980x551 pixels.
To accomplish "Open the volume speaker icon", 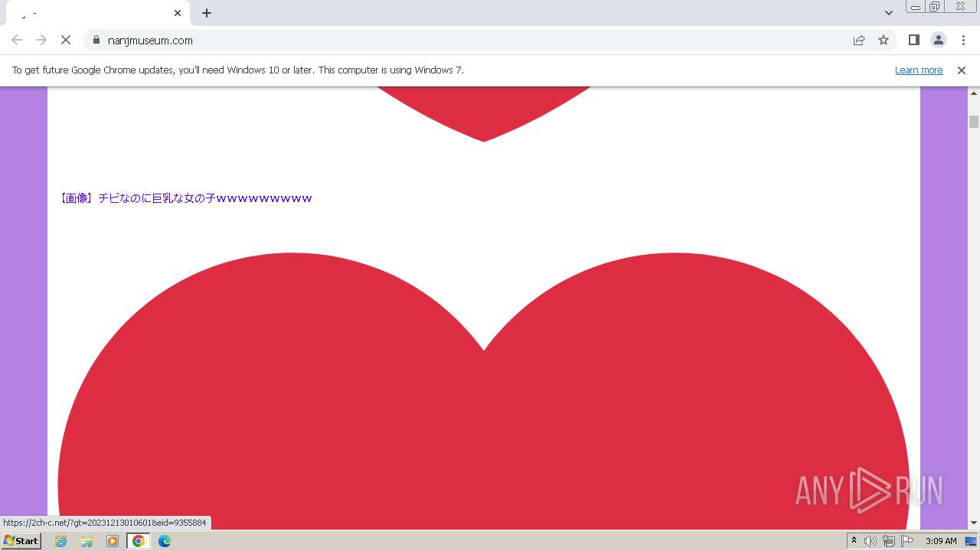I will pos(871,541).
